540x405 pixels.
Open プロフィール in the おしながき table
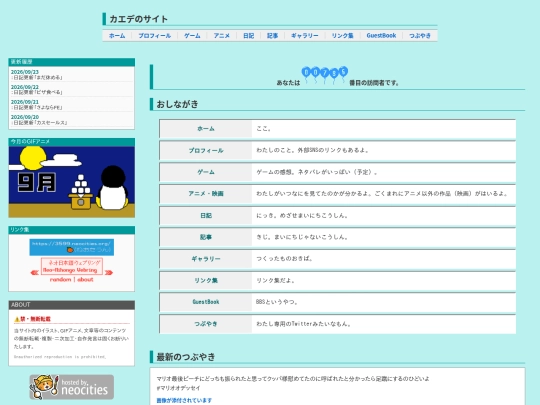(206, 150)
